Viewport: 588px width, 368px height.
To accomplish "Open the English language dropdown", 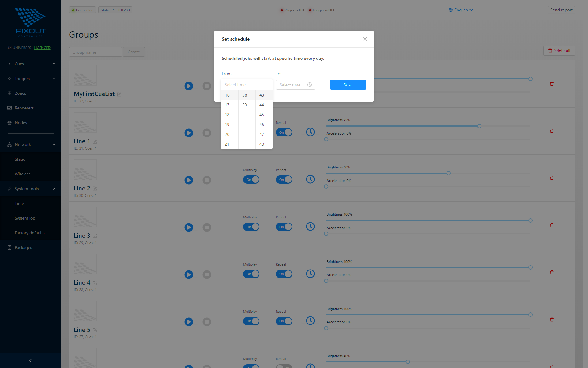I will [461, 10].
